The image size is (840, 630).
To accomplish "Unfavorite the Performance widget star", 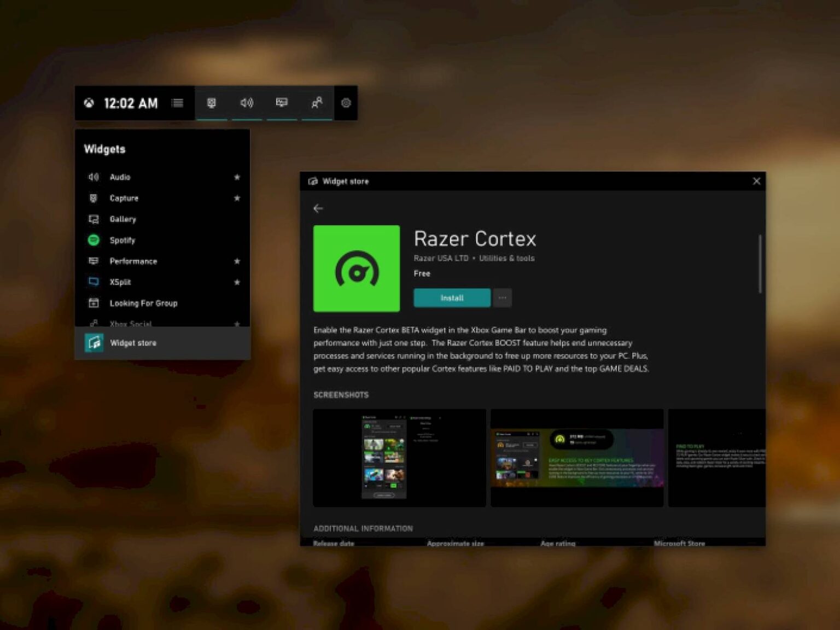I will pos(237,261).
